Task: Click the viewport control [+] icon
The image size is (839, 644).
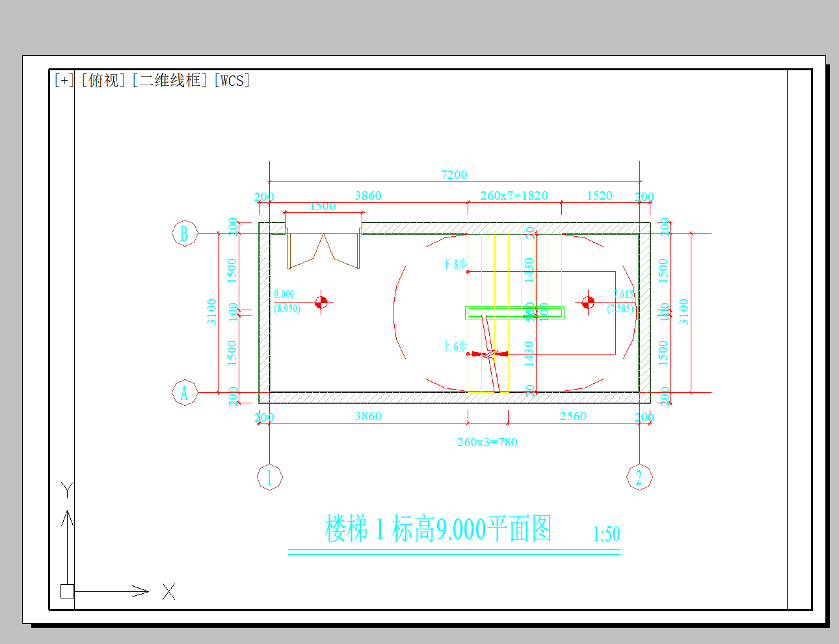Action: point(63,81)
